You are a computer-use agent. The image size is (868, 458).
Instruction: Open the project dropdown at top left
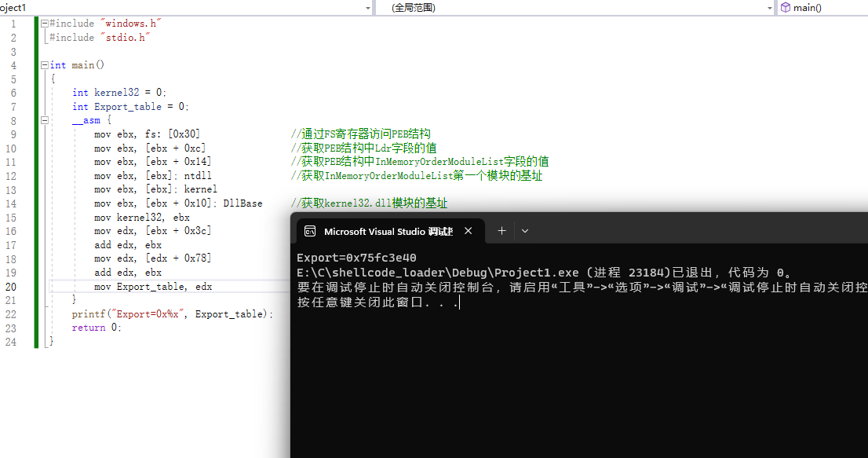tap(367, 7)
